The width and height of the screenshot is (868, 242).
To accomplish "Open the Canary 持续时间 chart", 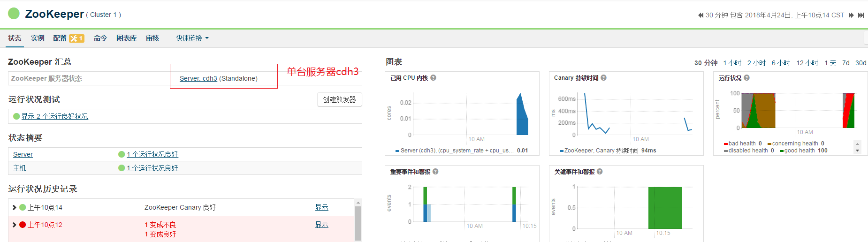I will click(x=626, y=113).
